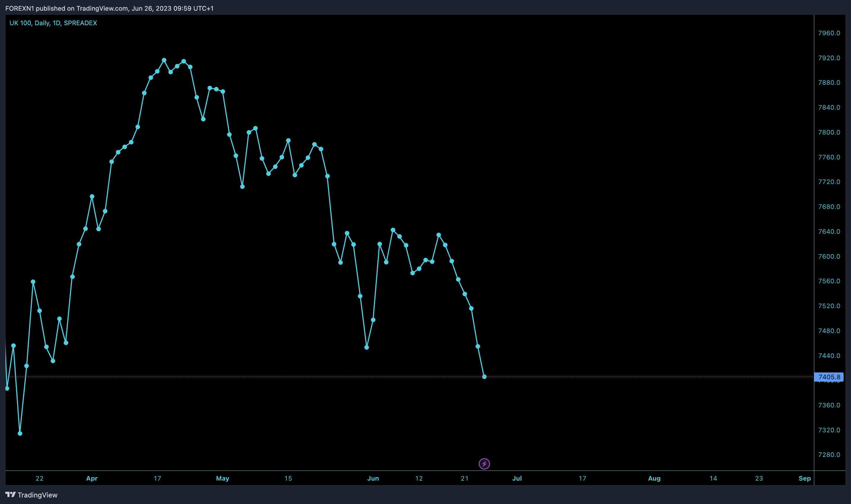Click the Apr label on time axis
The width and height of the screenshot is (851, 504).
(x=92, y=478)
